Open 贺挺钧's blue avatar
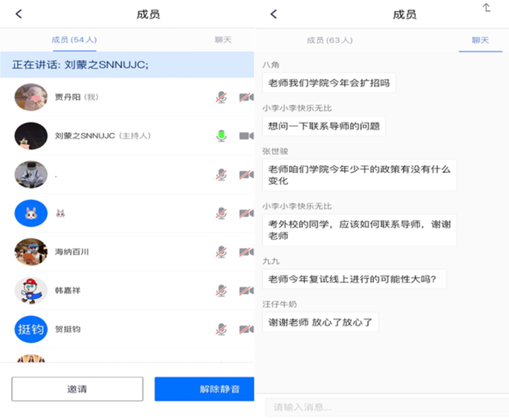Viewport: 509px width, 420px height. [31, 330]
